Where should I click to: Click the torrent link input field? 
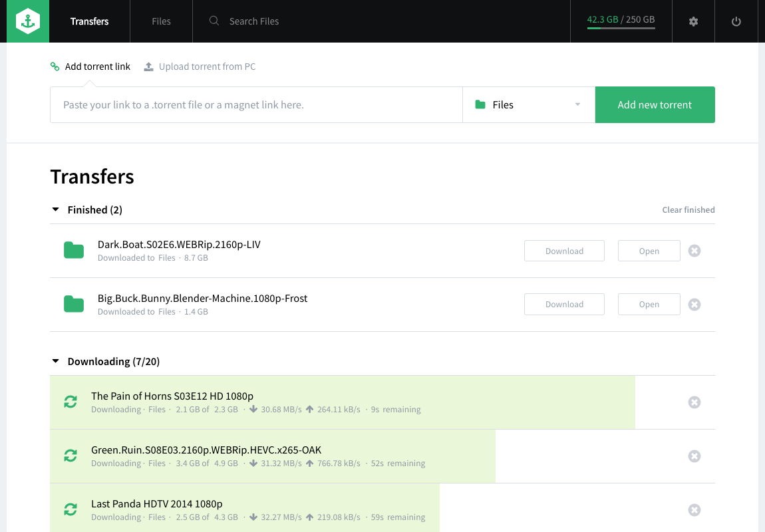[256, 105]
